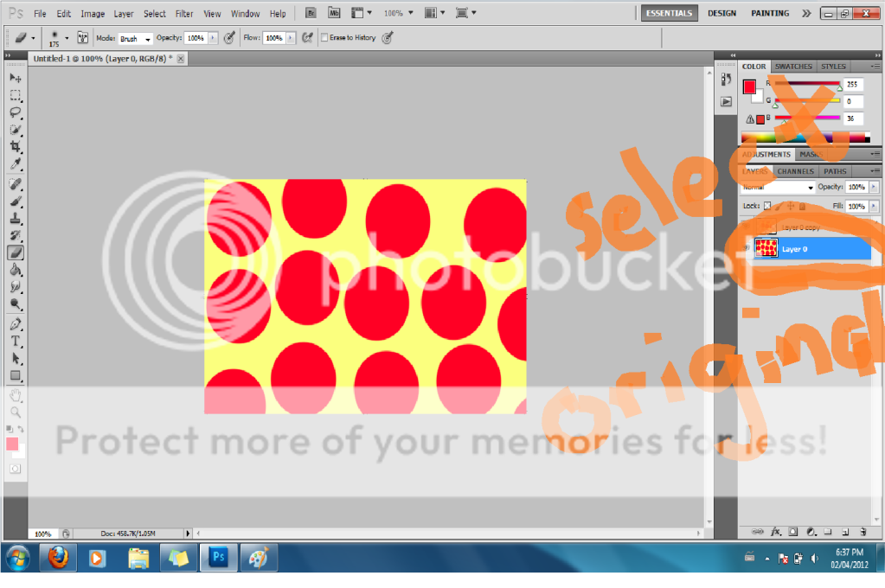This screenshot has width=885, height=588.
Task: Enable the Erase to History checkbox
Action: tap(324, 38)
